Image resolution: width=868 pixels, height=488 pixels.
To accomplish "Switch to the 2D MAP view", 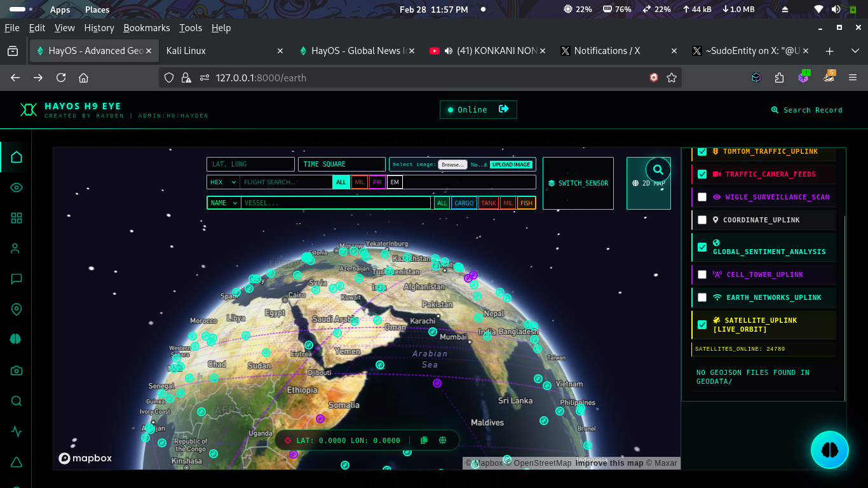I will (649, 183).
